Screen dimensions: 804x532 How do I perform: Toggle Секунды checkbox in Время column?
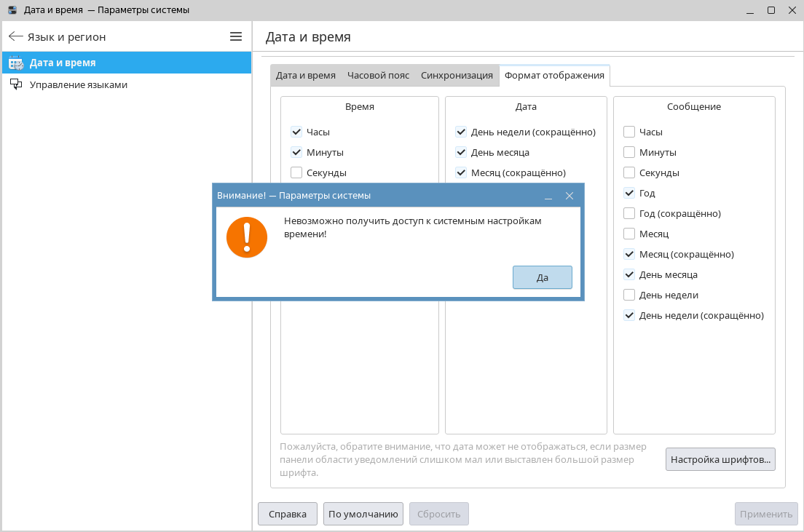point(296,173)
